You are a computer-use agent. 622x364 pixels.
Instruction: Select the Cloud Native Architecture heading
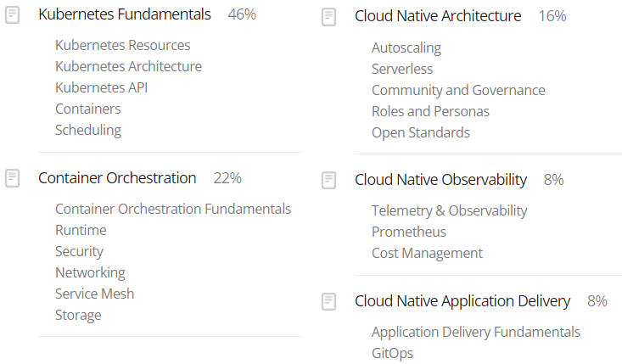click(x=438, y=16)
